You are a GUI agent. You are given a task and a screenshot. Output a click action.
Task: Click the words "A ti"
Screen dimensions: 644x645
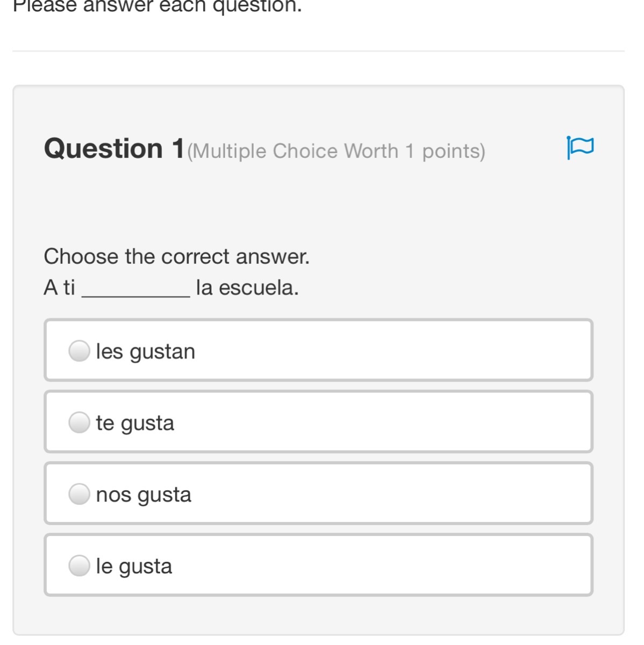59,288
